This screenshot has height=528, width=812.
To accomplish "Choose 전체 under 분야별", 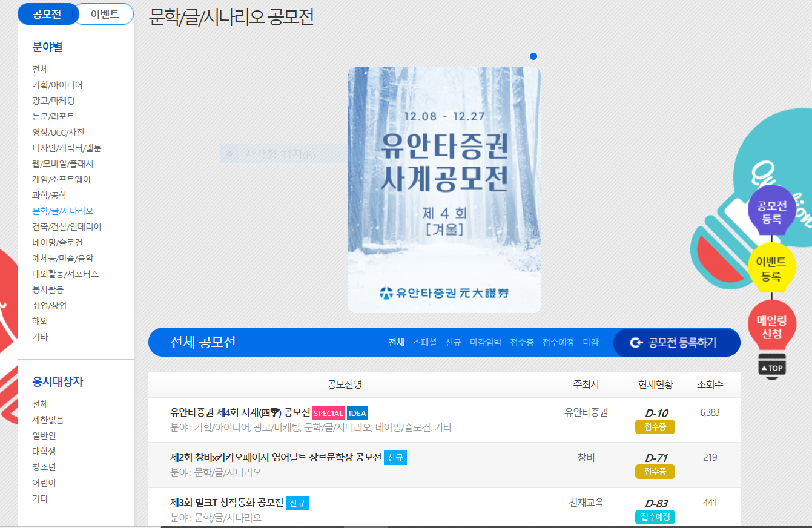I will point(40,69).
